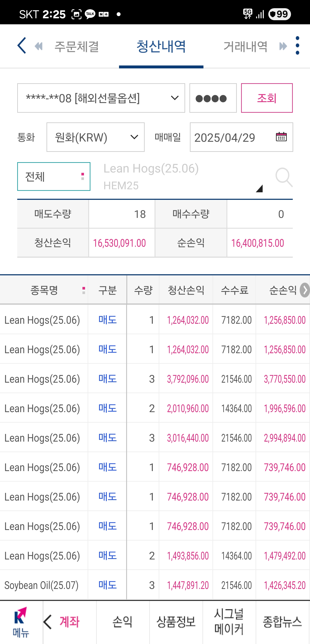
Task: Open the 상품정보 bottom menu
Action: [x=176, y=622]
